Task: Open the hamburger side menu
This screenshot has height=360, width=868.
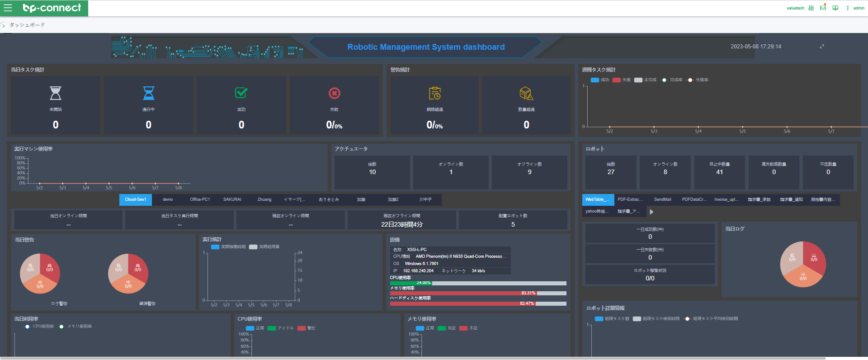Action: pos(8,8)
